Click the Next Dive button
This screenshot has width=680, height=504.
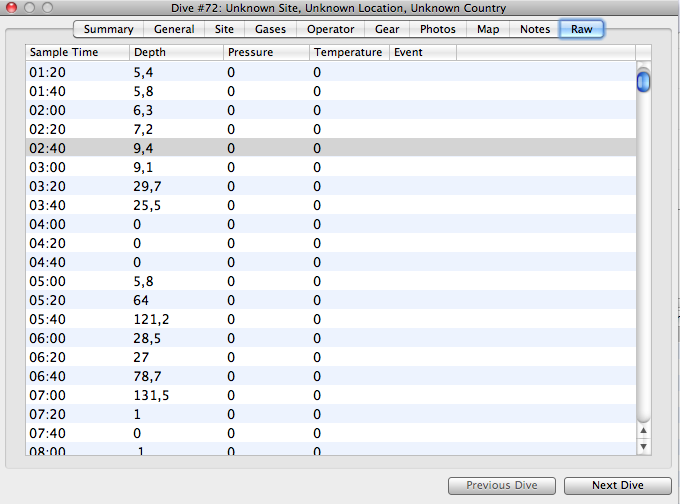[x=617, y=485]
